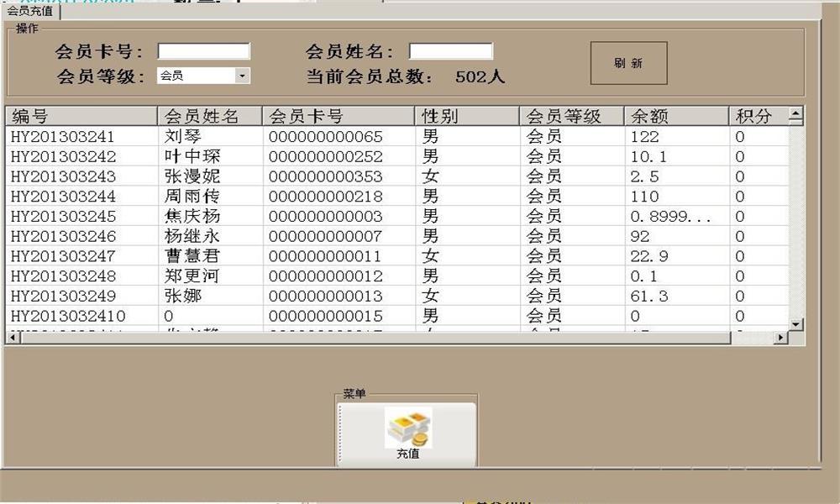The height and width of the screenshot is (504, 840).
Task: Select row HY201303242
Action: (397, 156)
